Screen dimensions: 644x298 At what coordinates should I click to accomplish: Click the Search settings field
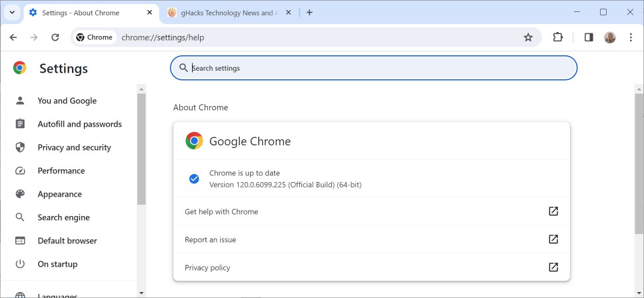pyautogui.click(x=374, y=68)
